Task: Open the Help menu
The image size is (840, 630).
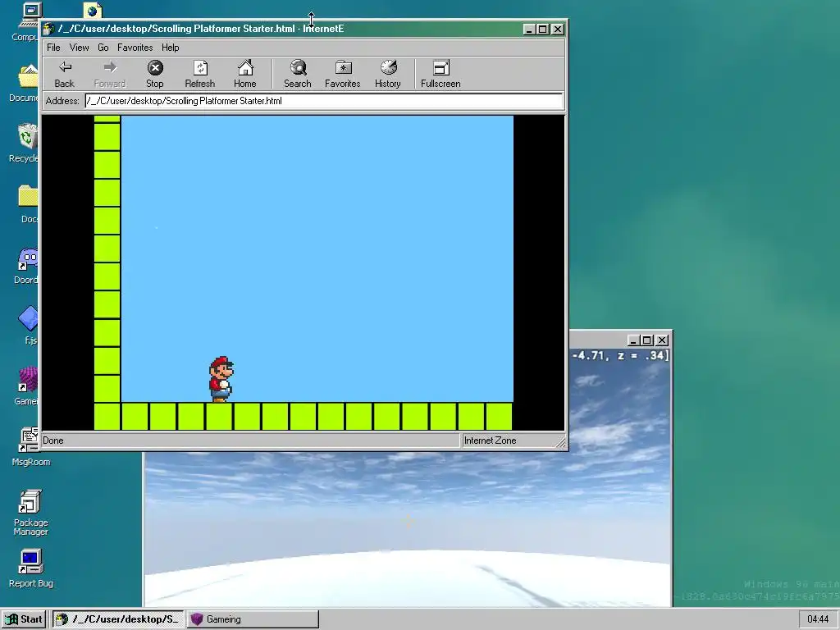Action: pos(171,48)
